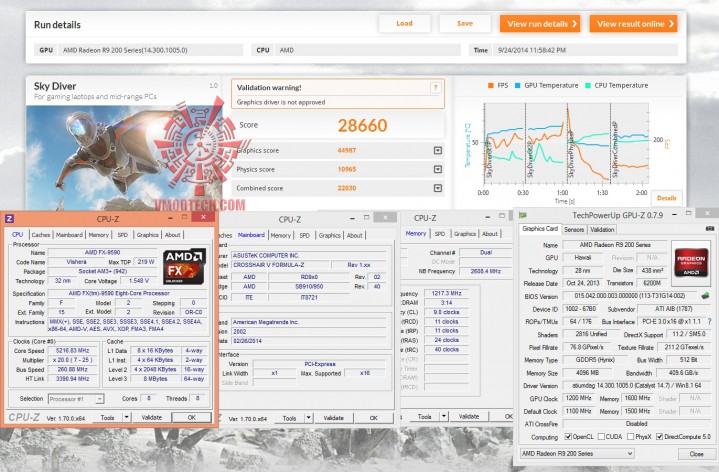Open Mainboard tab in front CPU-Z window

(x=69, y=235)
